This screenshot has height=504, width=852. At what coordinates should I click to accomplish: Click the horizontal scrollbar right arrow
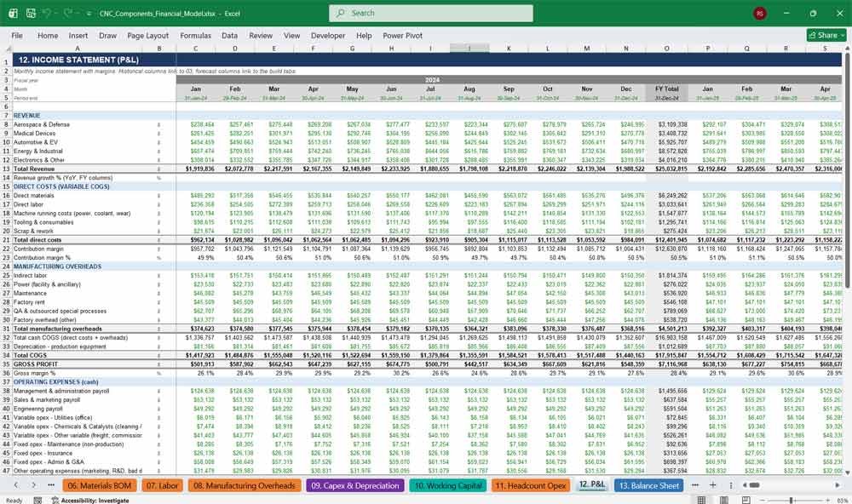tap(838, 485)
